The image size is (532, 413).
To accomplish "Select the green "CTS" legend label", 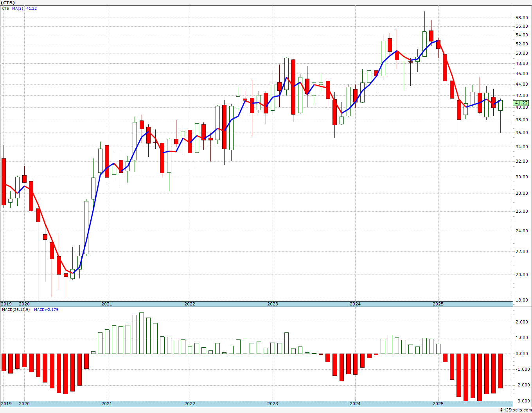I will [5, 8].
